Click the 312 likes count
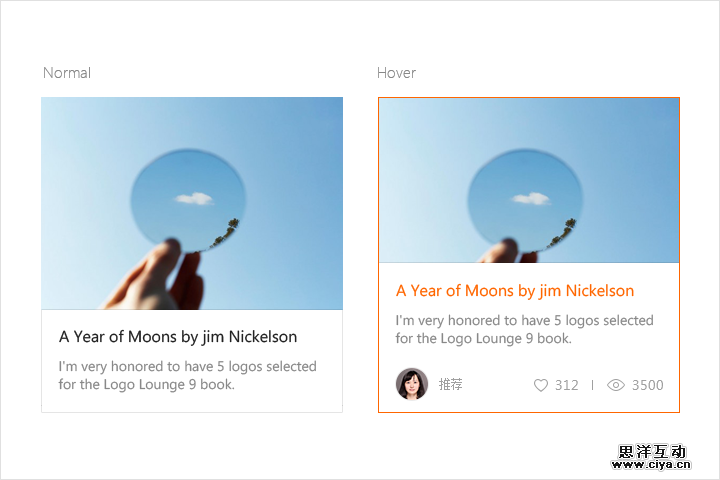 (x=567, y=385)
